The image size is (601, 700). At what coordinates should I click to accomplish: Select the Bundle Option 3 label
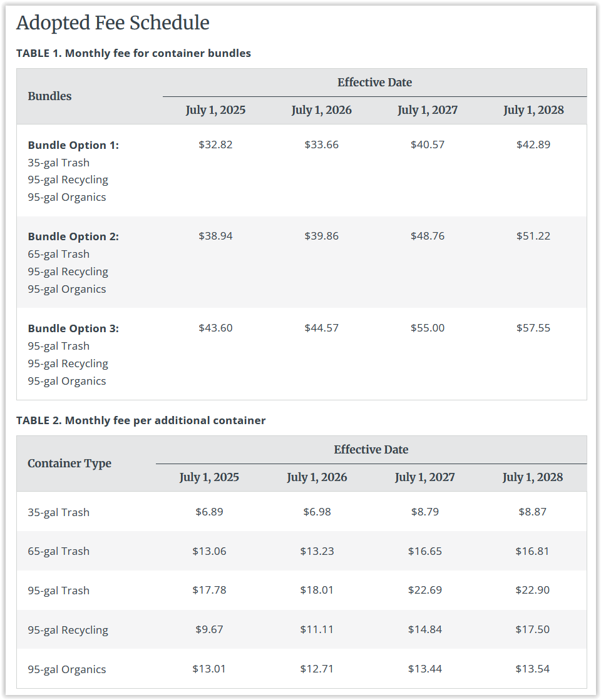point(73,328)
